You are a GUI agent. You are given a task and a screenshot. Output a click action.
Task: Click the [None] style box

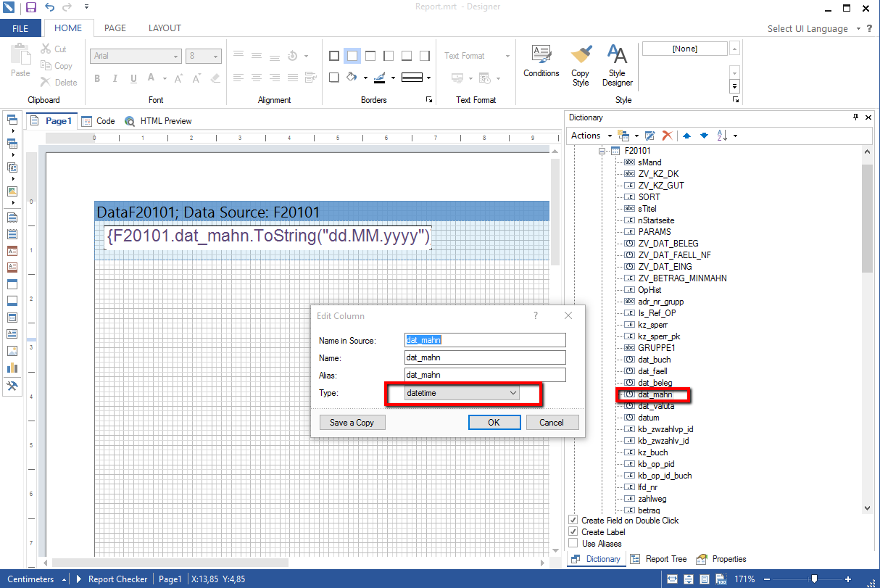[x=684, y=49]
